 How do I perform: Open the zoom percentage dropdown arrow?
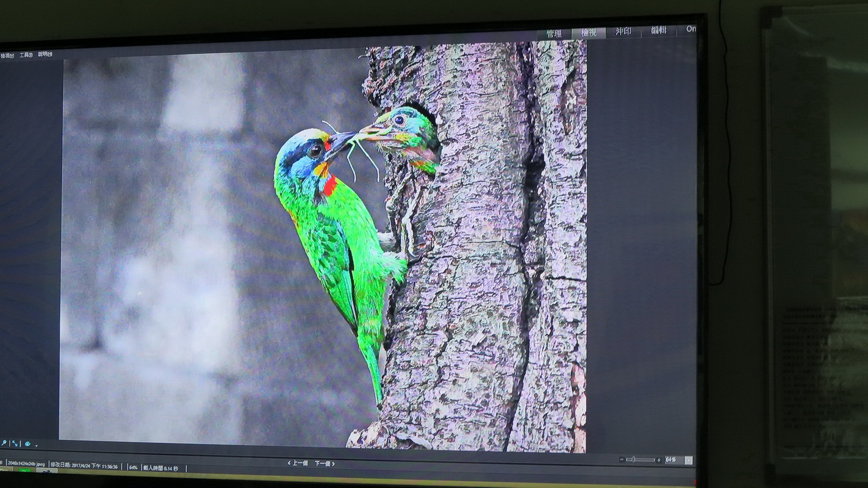pyautogui.click(x=689, y=461)
